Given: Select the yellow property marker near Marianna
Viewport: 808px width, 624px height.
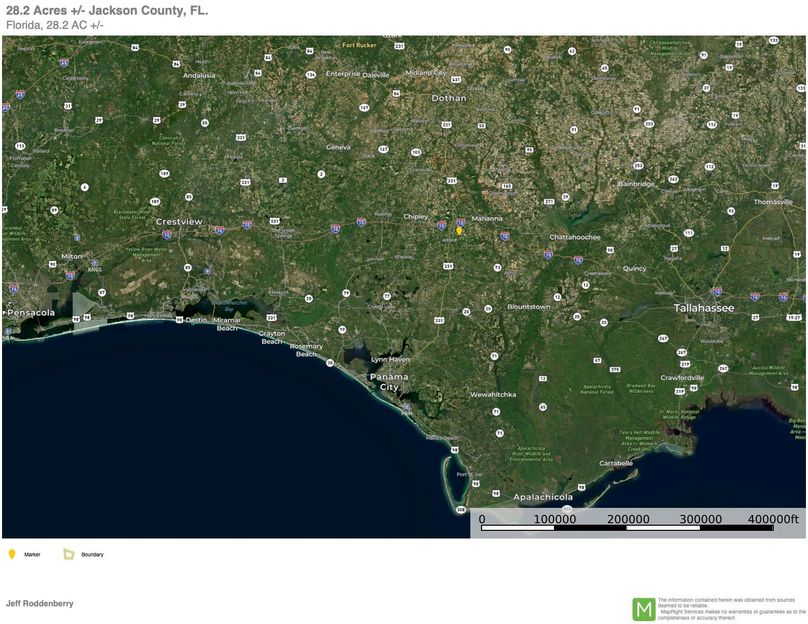Looking at the screenshot, I should [x=459, y=231].
